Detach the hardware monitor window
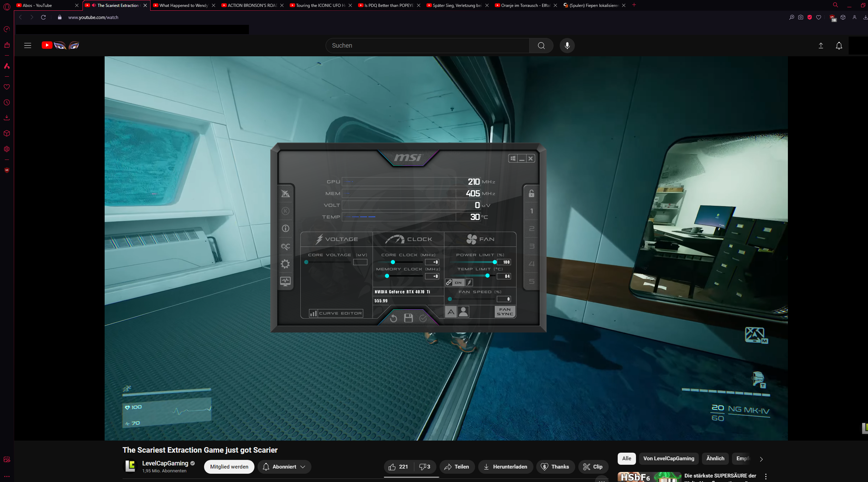 click(x=285, y=281)
